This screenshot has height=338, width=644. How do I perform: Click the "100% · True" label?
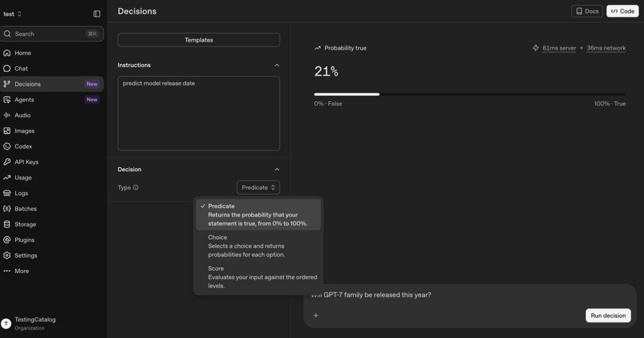(x=610, y=104)
